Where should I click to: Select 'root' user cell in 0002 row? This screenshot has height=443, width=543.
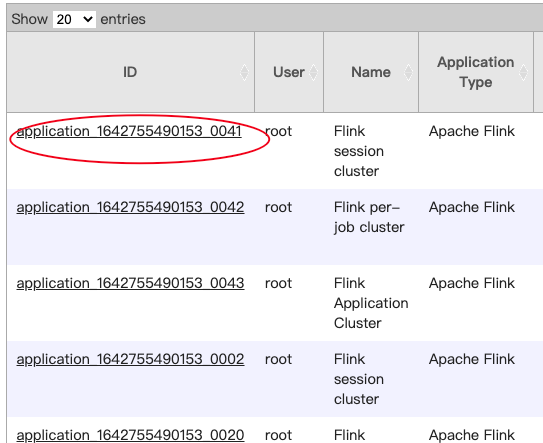click(278, 359)
